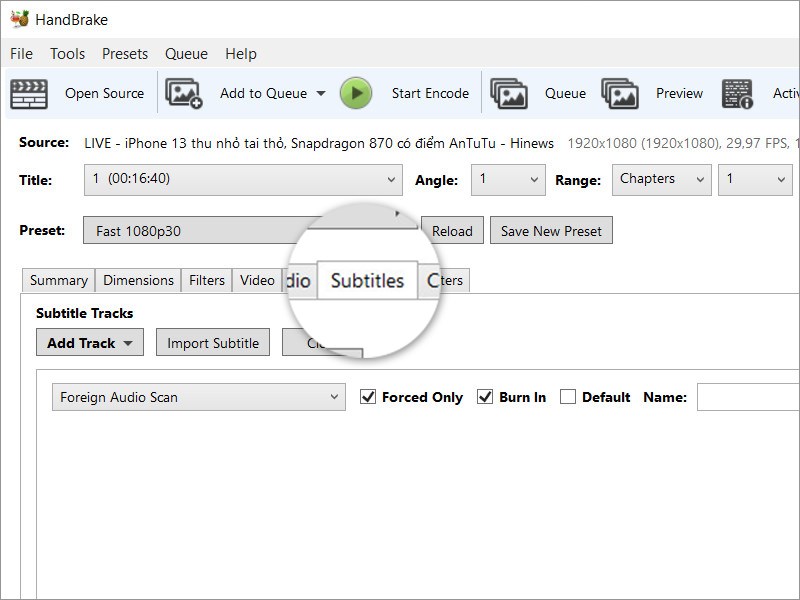The image size is (800, 600).
Task: Click the Import Subtitle button
Action: 213,342
